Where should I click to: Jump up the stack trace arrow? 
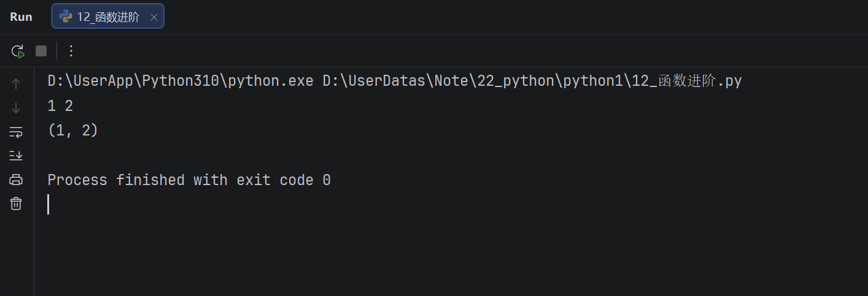point(16,84)
